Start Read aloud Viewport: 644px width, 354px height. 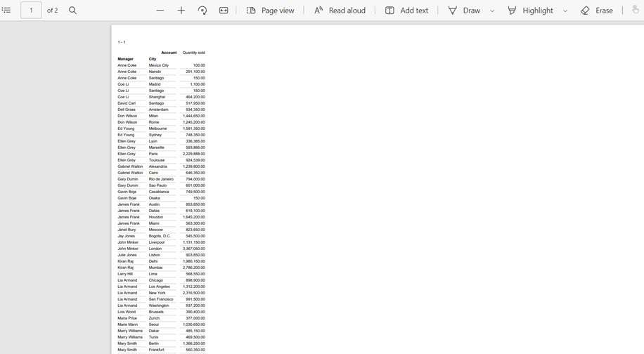[x=340, y=11]
